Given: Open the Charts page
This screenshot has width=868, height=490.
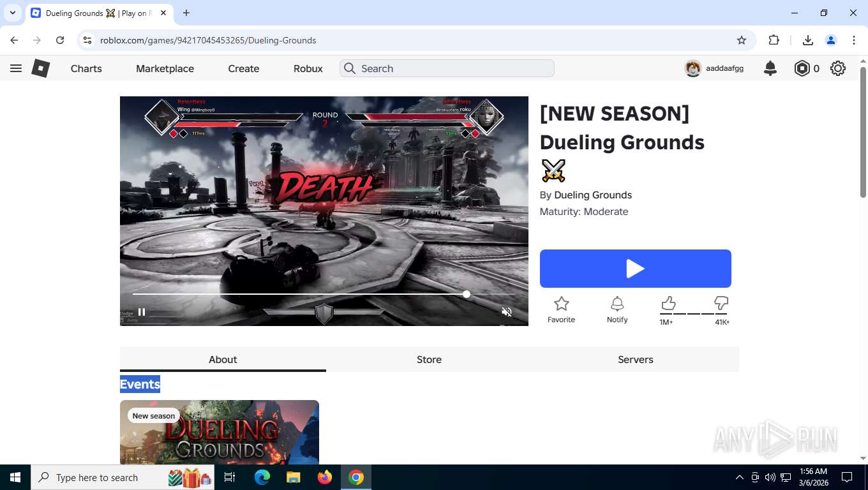Looking at the screenshot, I should (x=86, y=68).
